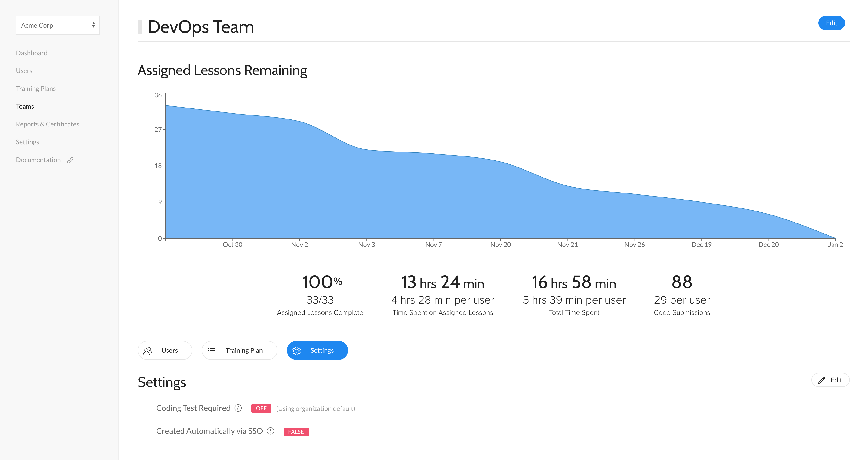Viewport: 868px width, 460px height.
Task: Click the list icon in Training Plan tab
Action: pos(212,351)
